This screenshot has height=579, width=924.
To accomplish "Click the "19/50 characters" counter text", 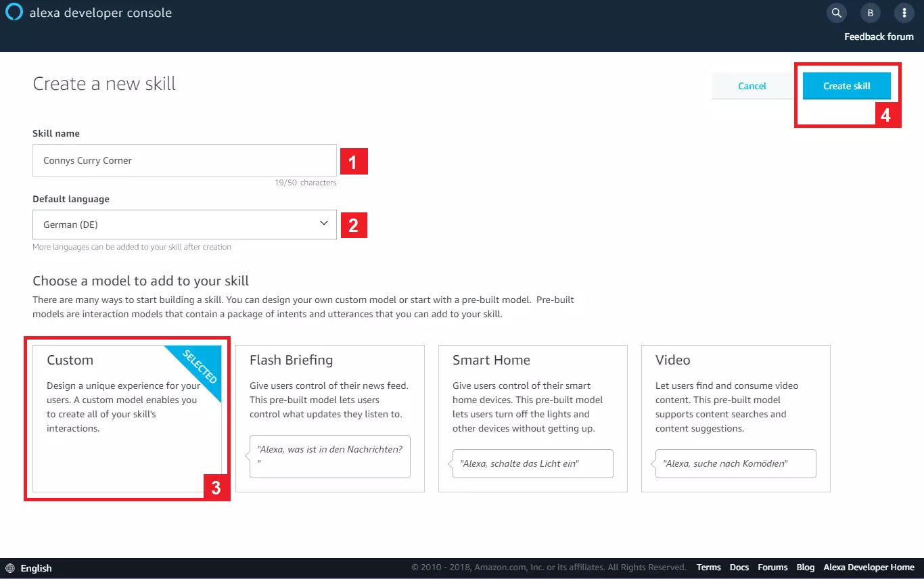I will point(306,183).
